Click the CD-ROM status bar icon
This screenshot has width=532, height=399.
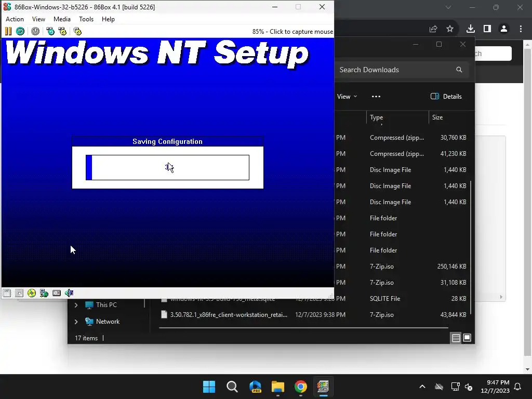32,293
